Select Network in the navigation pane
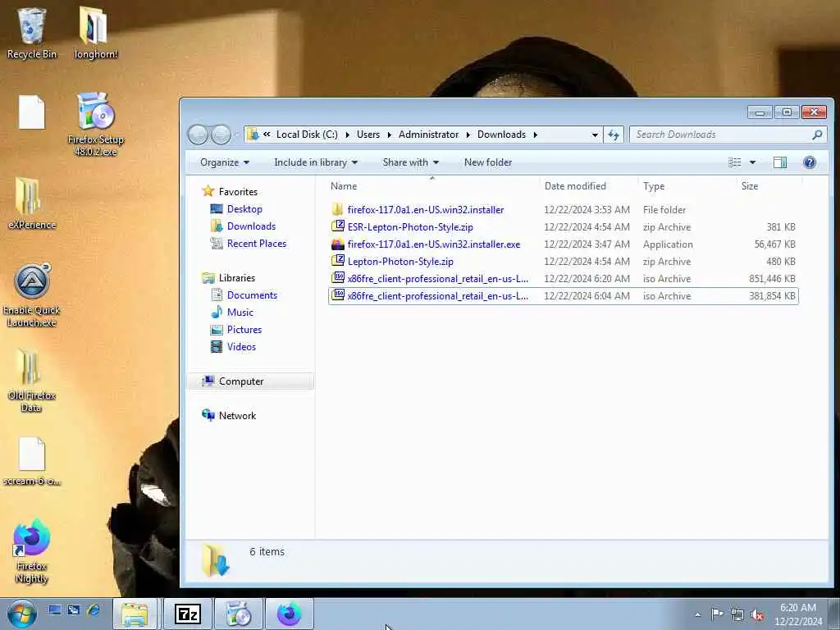 point(229,416)
